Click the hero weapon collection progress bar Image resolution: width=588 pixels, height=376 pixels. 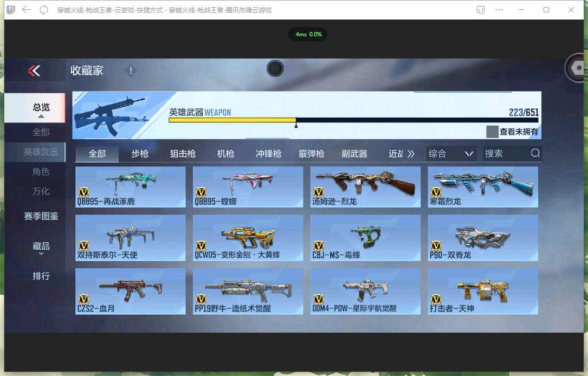[353, 120]
